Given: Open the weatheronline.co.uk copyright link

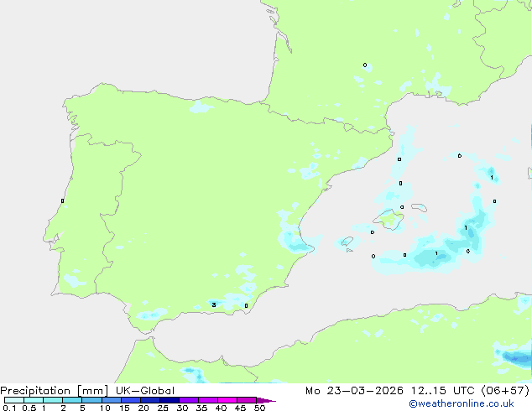Looking at the screenshot, I should pos(462,404).
